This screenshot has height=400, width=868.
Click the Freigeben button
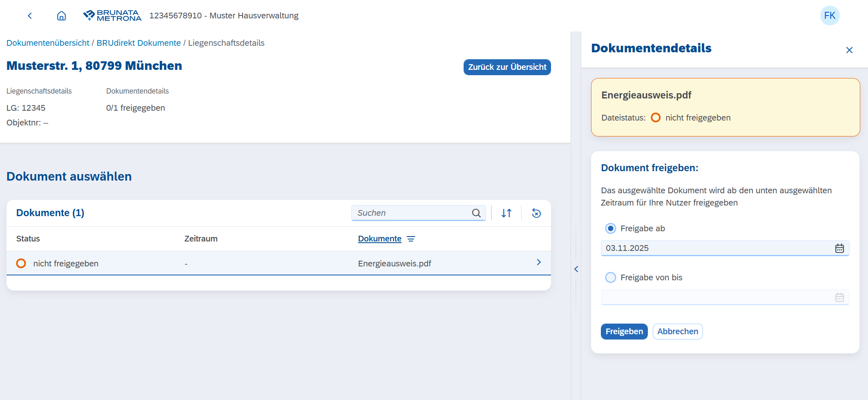(624, 331)
